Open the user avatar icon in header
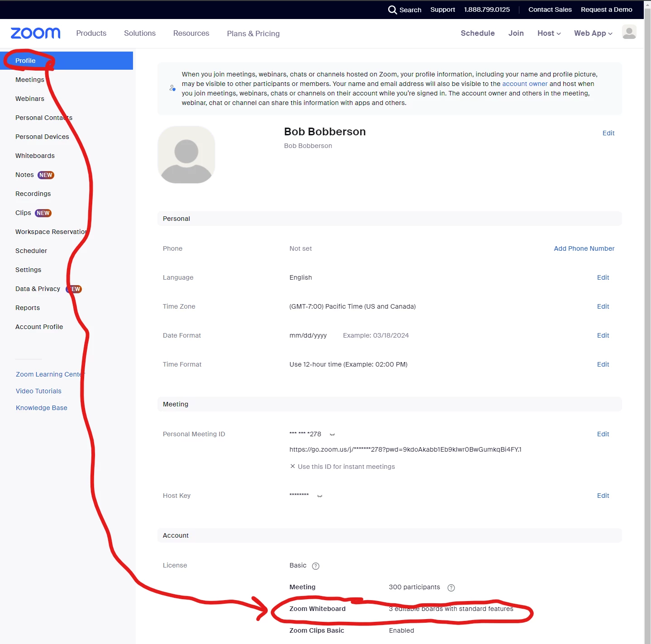The image size is (651, 644). point(629,32)
